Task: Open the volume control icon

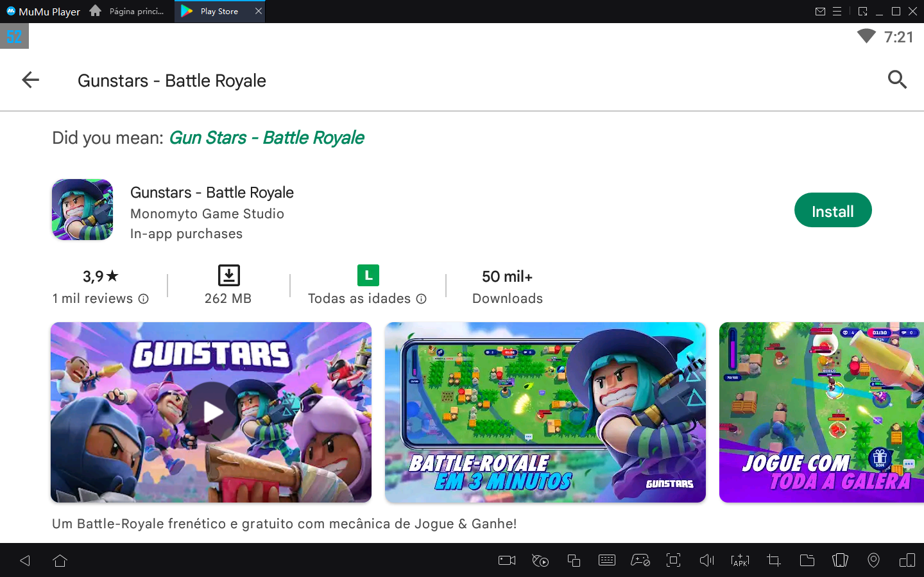Action: [706, 560]
